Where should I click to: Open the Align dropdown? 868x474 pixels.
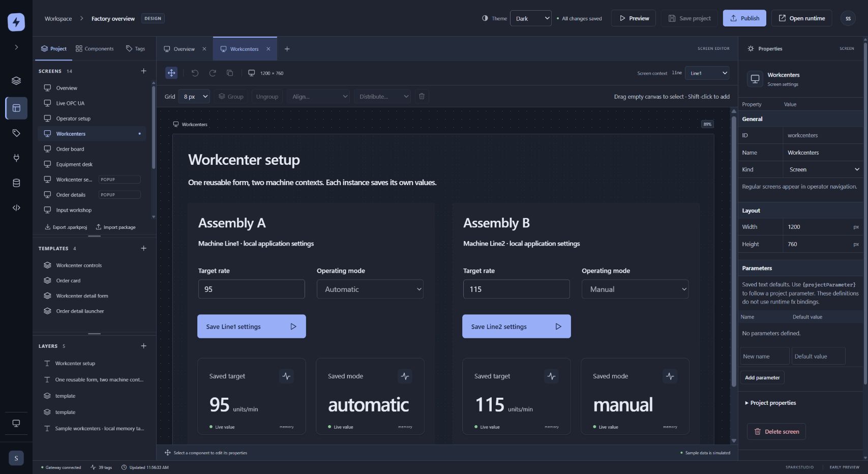tap(318, 96)
